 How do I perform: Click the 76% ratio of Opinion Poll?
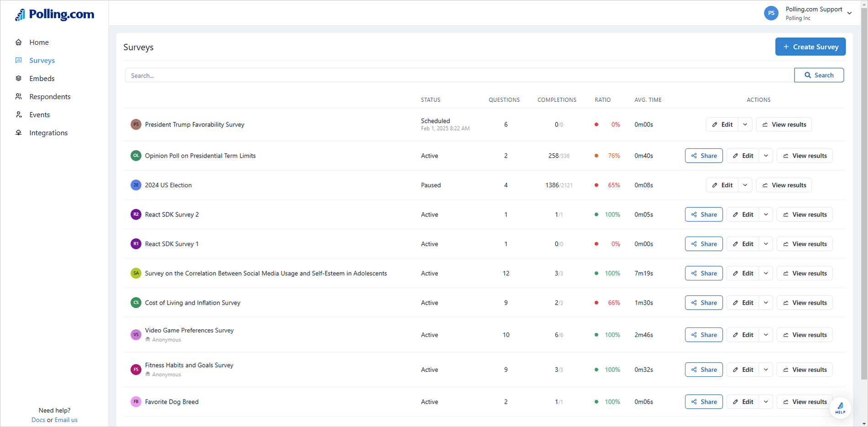(614, 156)
